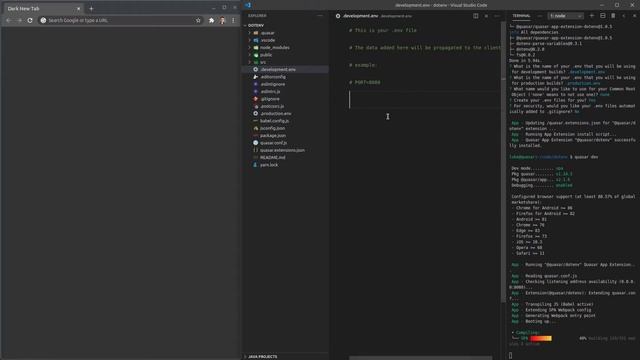
Task: Open Chrome extensions puzzle icon
Action: 211,20
